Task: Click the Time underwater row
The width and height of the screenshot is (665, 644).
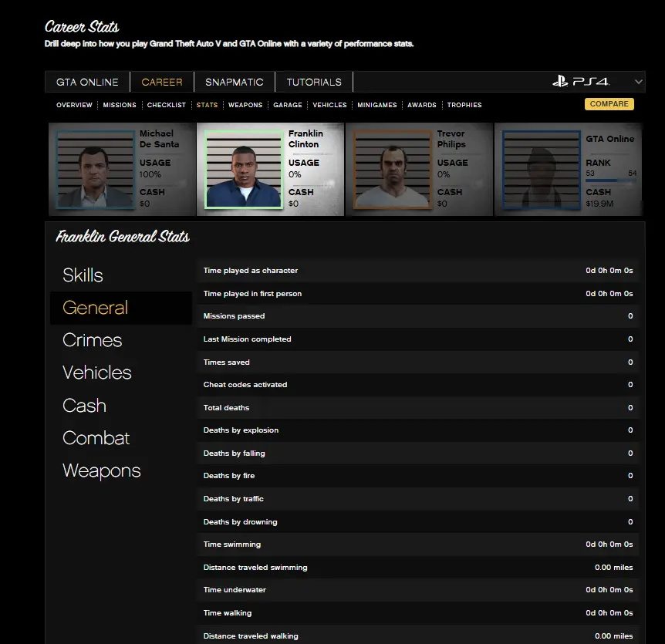Action: point(417,590)
